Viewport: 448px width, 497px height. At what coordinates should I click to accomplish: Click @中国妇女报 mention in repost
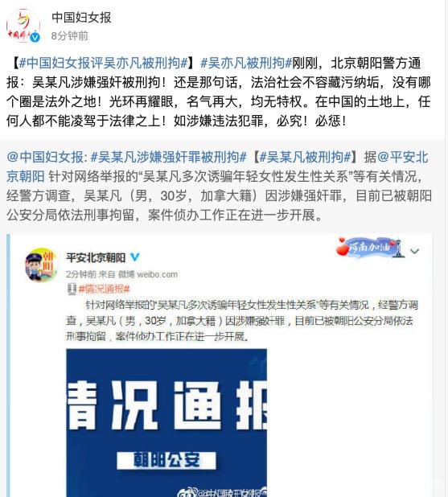pos(45,157)
